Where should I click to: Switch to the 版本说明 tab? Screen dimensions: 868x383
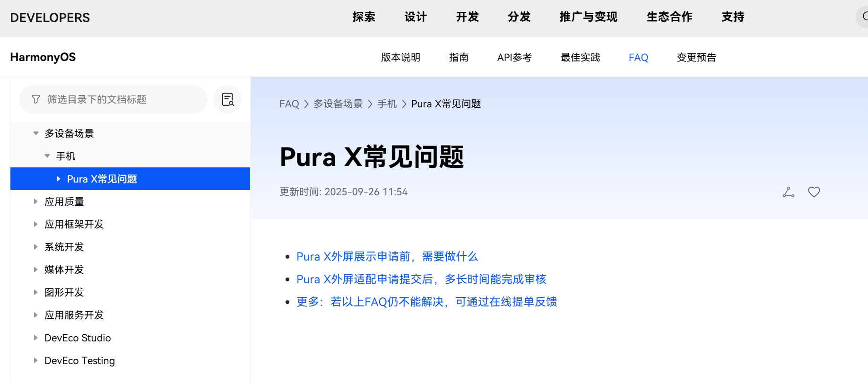tap(400, 57)
